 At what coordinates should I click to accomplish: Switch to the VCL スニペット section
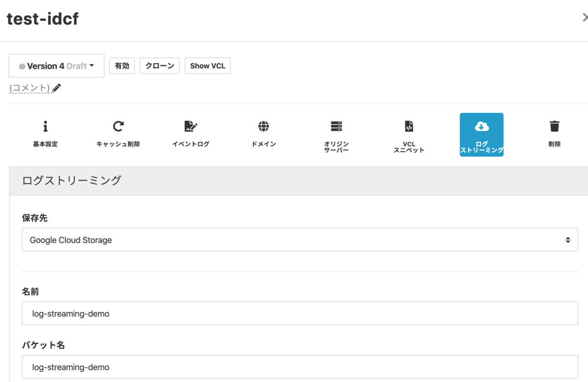(409, 134)
